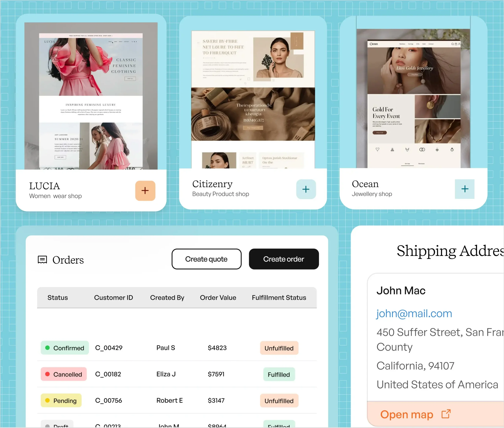
Task: Click creator name Paul S
Action: 166,348
